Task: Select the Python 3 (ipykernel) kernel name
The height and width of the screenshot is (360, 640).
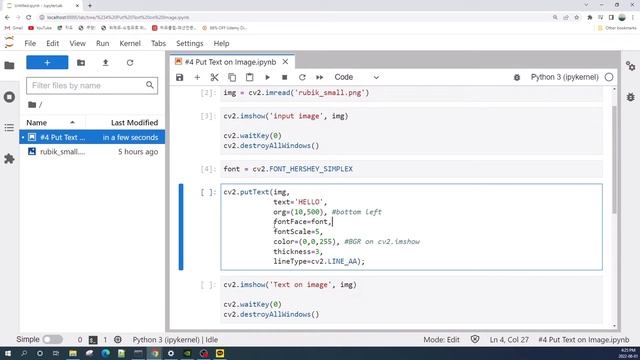Action: [x=564, y=77]
